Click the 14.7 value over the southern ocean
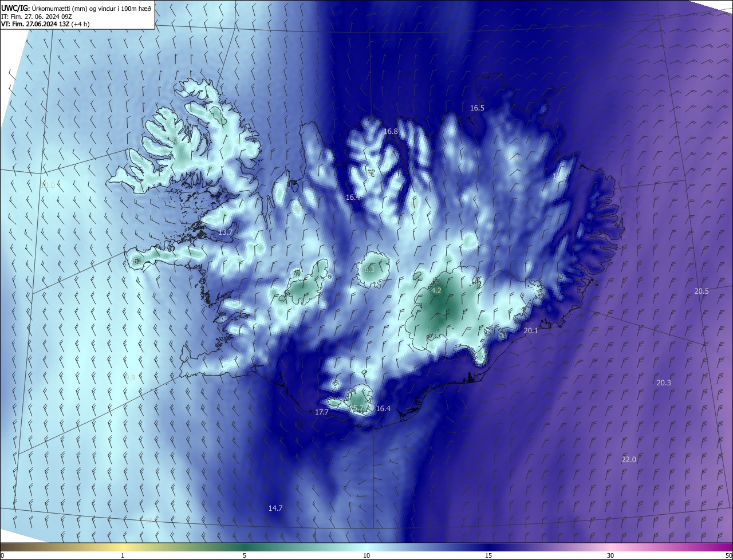Screen dimensions: 733x560 point(275,508)
